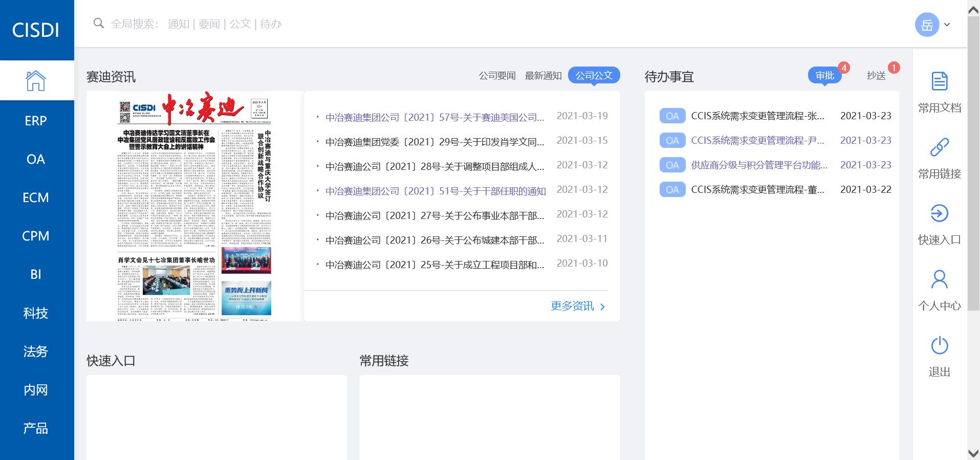The width and height of the screenshot is (980, 460).
Task: Select BI in the sidebar
Action: (x=36, y=274)
